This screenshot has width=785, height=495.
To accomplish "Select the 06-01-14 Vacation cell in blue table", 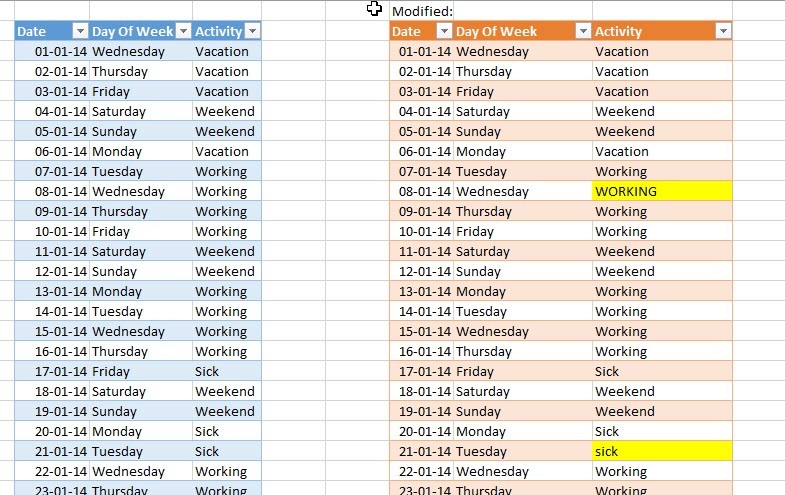I will tap(226, 151).
